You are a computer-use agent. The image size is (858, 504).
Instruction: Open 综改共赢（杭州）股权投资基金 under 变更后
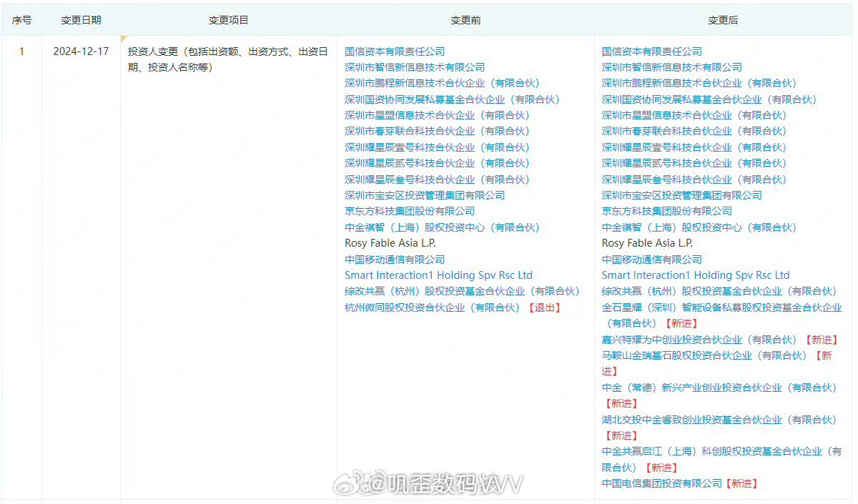(x=719, y=291)
